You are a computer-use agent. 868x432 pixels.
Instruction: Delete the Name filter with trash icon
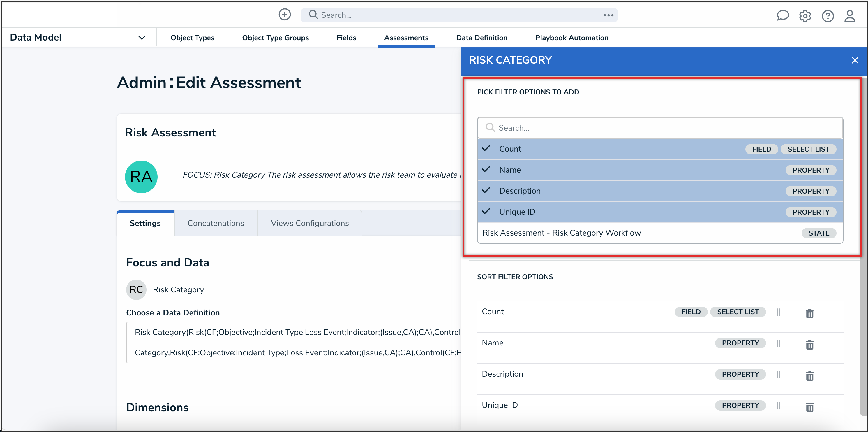point(809,344)
